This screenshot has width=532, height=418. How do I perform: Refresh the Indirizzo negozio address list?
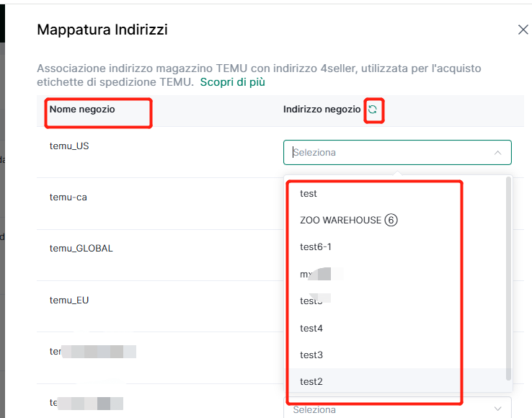(x=373, y=110)
